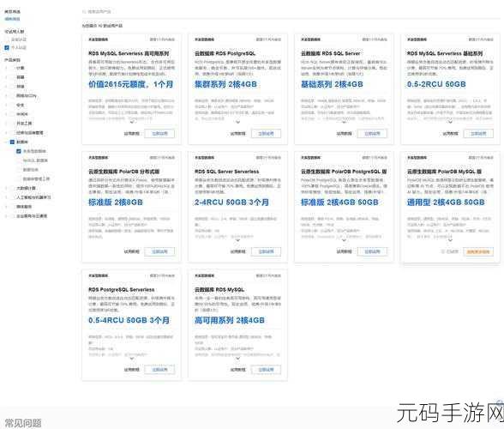Check the 容器 category checkbox
Viewport: 504px width, 429px height.
click(x=12, y=77)
